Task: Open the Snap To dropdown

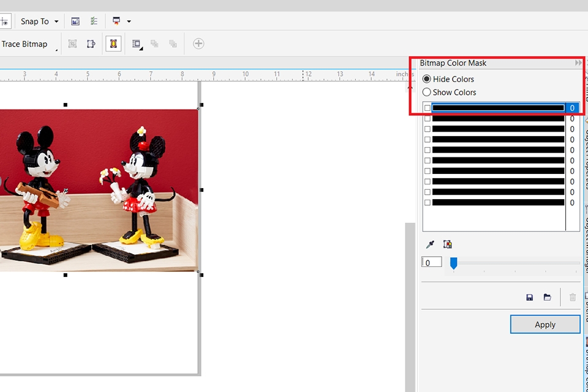Action: click(x=39, y=21)
